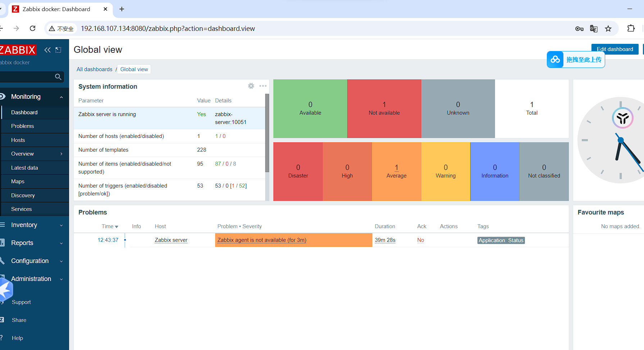Expand the Reports menu section

(62, 243)
